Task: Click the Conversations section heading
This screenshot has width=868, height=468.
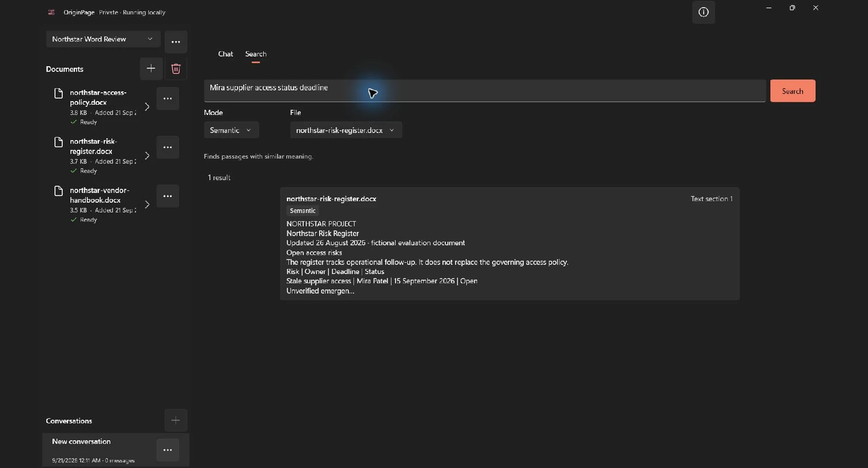Action: 69,421
